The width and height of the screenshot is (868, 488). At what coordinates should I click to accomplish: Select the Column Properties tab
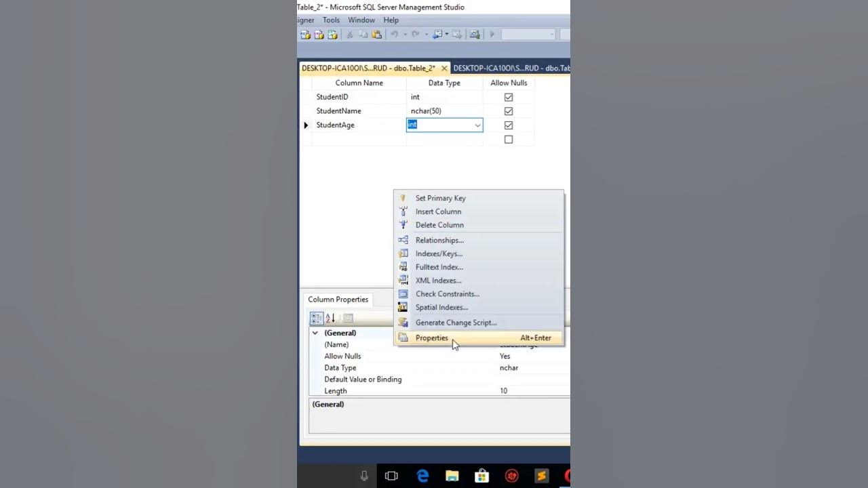(338, 300)
